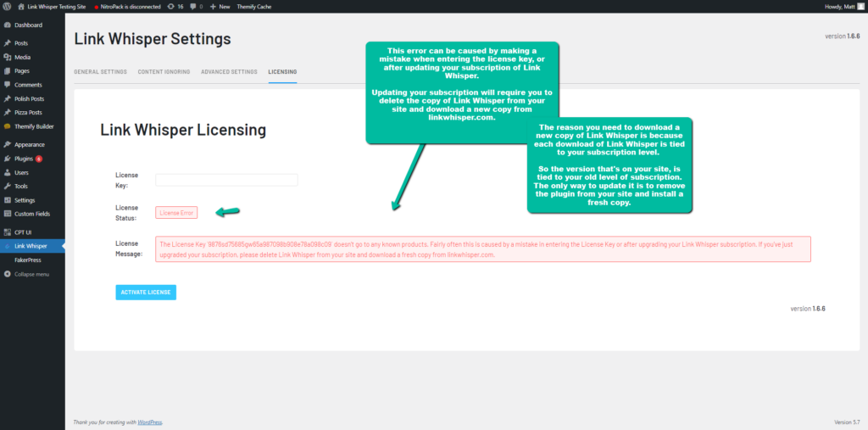The width and height of the screenshot is (868, 430).
Task: Click the Plugins plug icon
Action: pyautogui.click(x=7, y=159)
